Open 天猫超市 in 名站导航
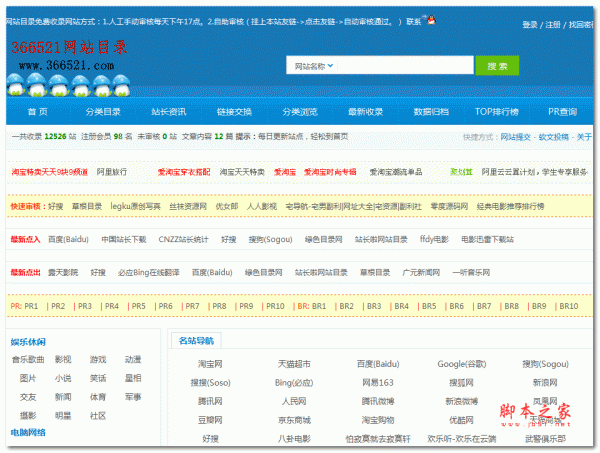Screen dimensions: 600x453 294,364
